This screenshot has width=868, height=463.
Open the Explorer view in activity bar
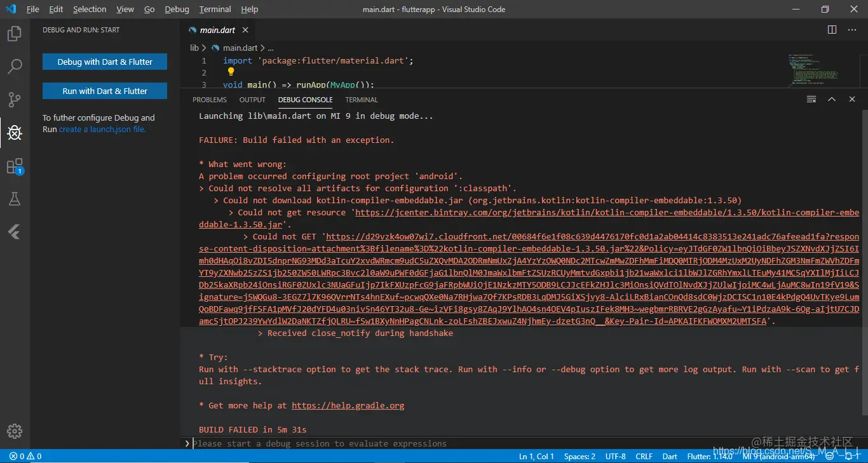pos(14,33)
